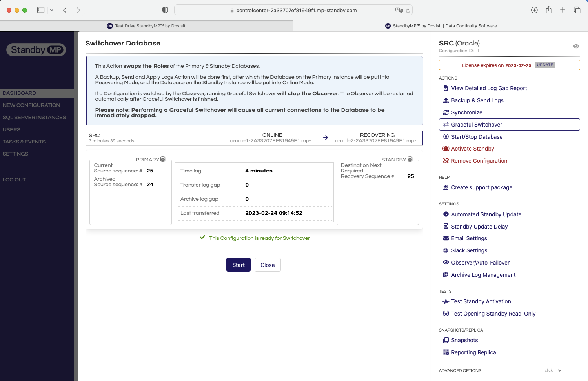
Task: Toggle the eye icon beside SRC (Oracle)
Action: pyautogui.click(x=576, y=46)
